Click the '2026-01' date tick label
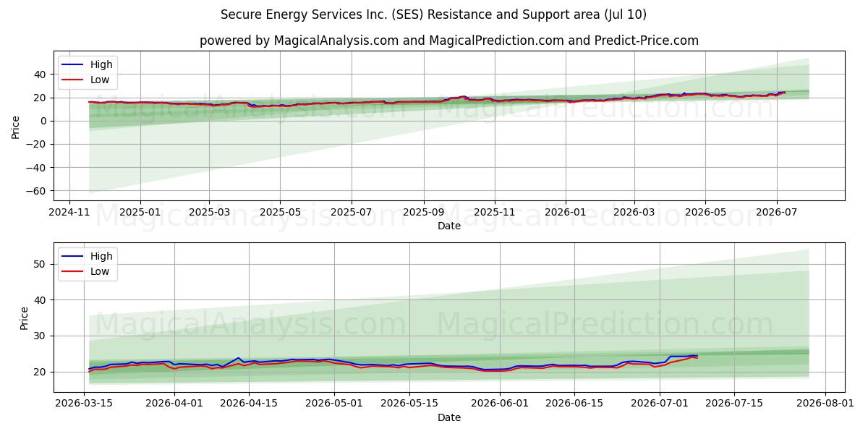The image size is (868, 434). tap(566, 213)
